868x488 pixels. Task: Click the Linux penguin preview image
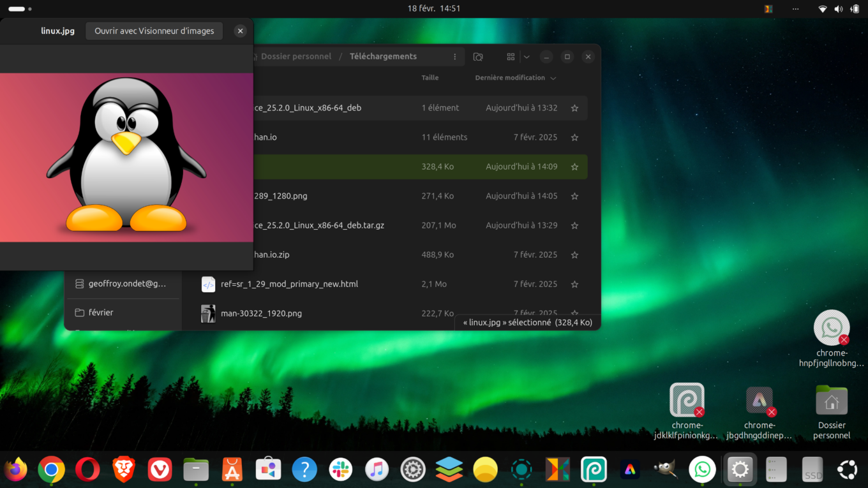(x=126, y=158)
